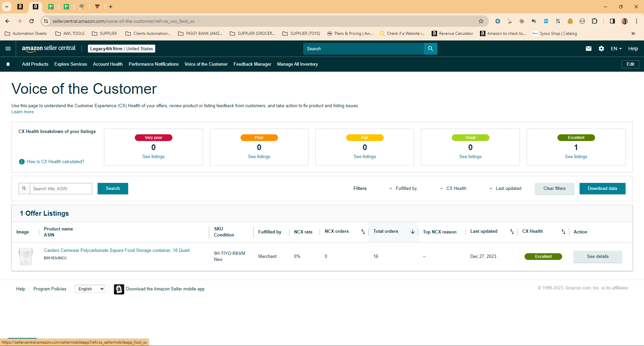This screenshot has height=346, width=644.
Task: Open a new browser tab with plus
Action: point(111,7)
